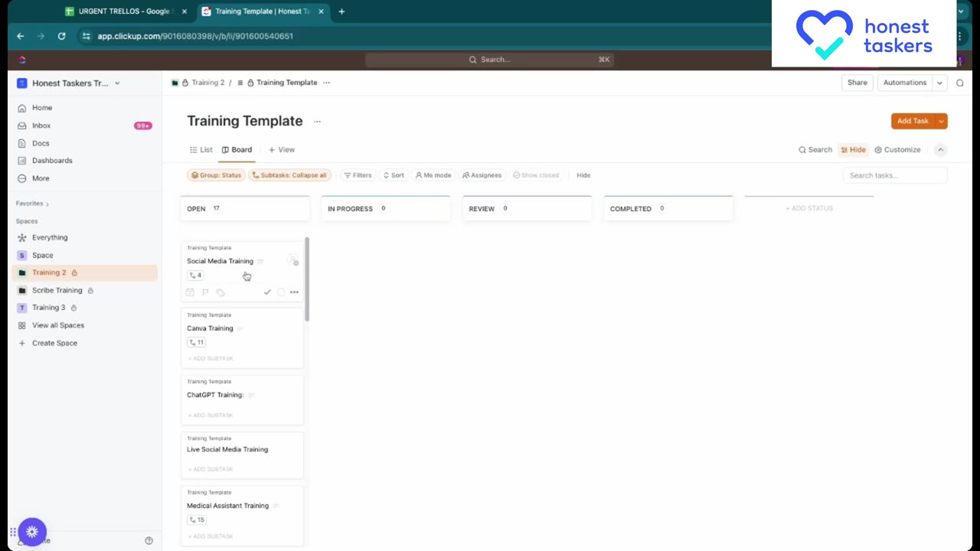Open the chat bubble icon beside Automations
Image resolution: width=980 pixels, height=551 pixels.
[x=960, y=83]
